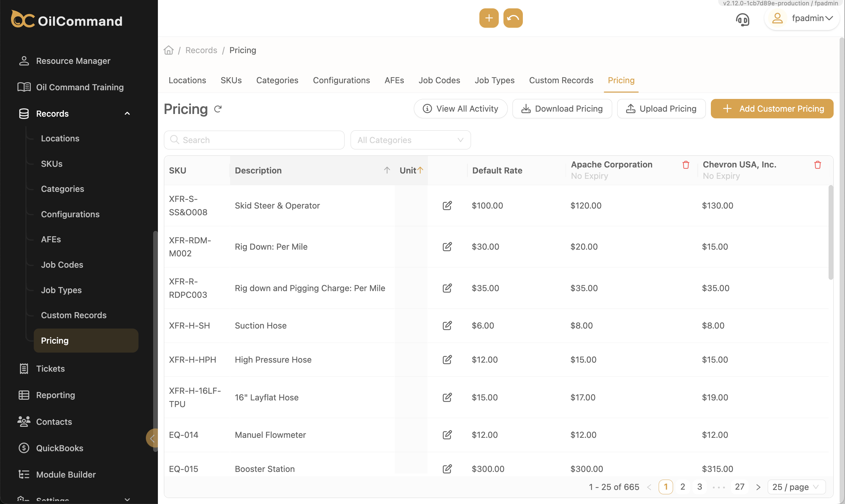This screenshot has width=845, height=504.
Task: Click the orange plus quick-add button
Action: point(489,18)
